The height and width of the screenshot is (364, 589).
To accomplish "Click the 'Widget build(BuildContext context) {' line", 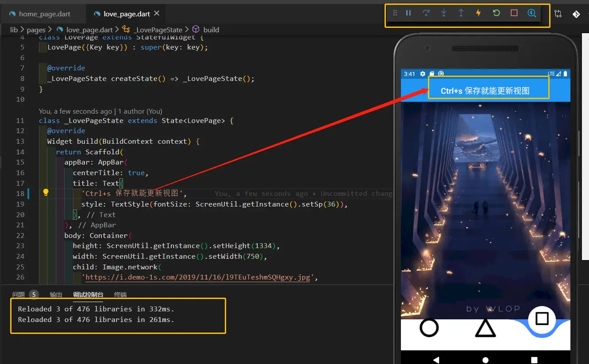I will (x=124, y=141).
